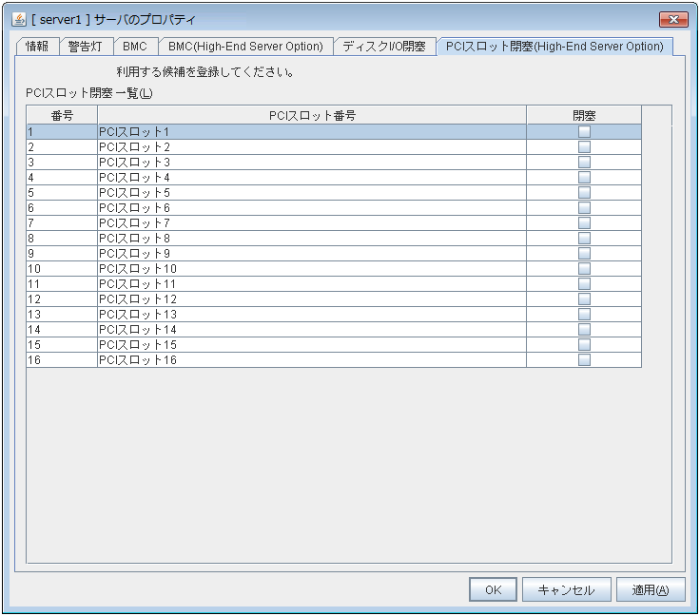Click the 番号 column header
The image size is (700, 616).
click(x=62, y=115)
